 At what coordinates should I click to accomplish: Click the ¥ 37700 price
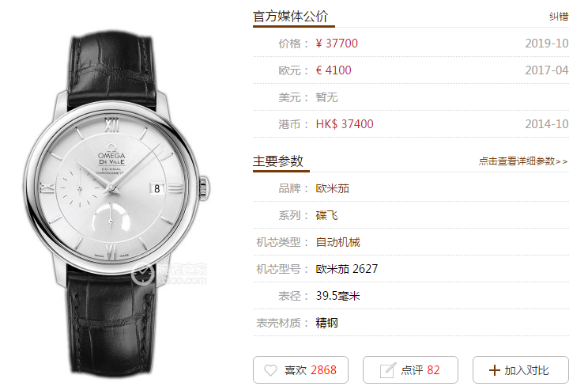[337, 44]
